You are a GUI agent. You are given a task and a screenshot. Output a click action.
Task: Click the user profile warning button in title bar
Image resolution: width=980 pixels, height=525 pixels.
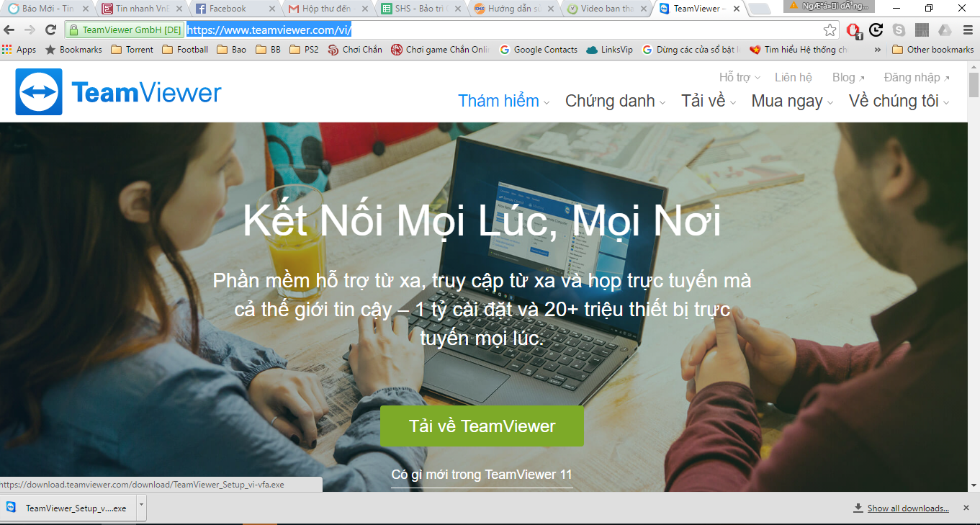coord(828,6)
